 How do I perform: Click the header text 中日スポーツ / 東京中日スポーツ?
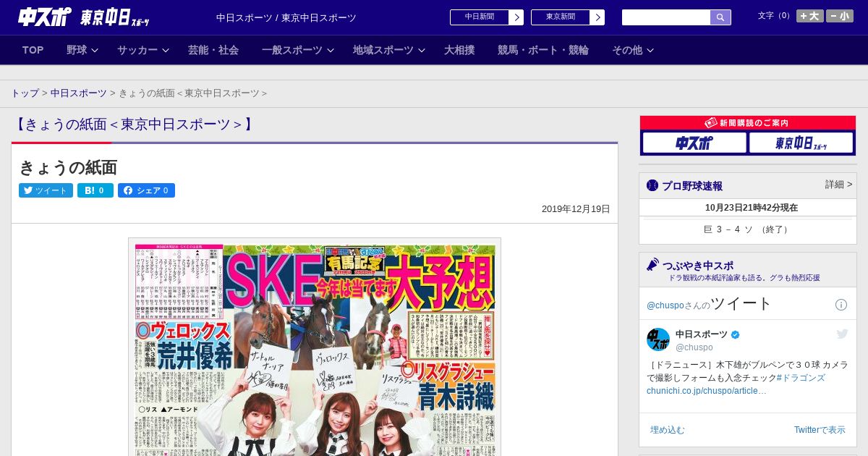point(286,17)
